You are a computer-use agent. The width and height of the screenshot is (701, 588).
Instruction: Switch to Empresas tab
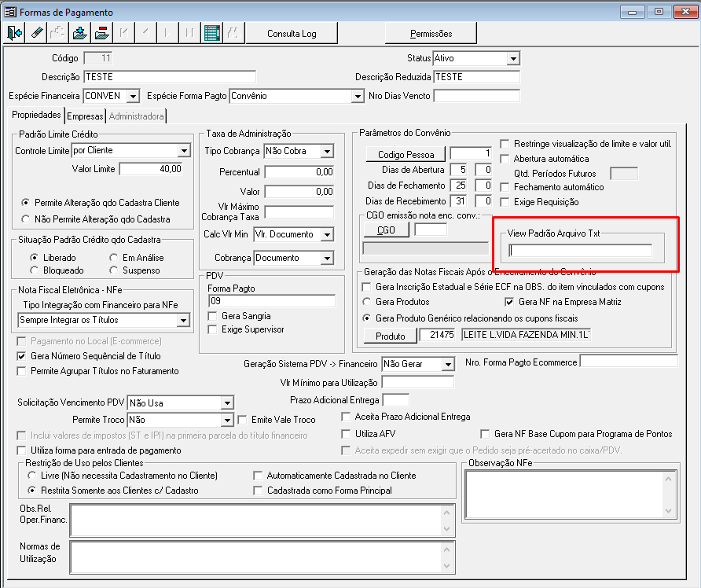click(x=85, y=116)
